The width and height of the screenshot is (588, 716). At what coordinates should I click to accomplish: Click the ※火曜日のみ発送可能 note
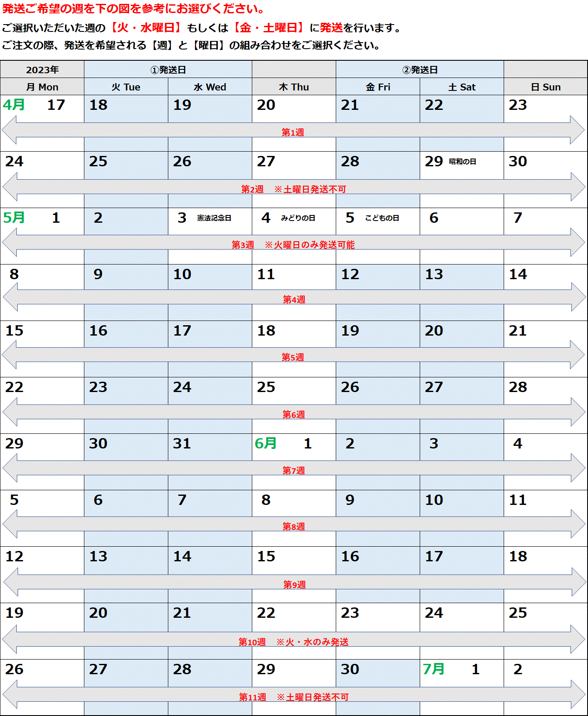coord(310,245)
